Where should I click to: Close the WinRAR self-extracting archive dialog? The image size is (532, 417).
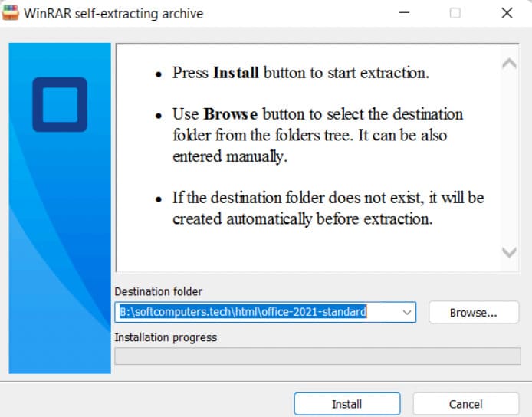tap(506, 13)
